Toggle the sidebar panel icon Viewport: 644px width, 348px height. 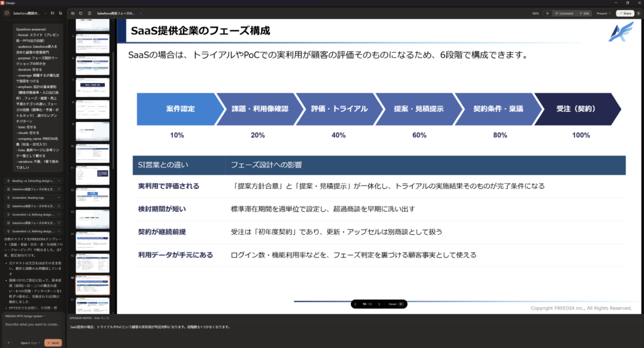click(x=53, y=13)
